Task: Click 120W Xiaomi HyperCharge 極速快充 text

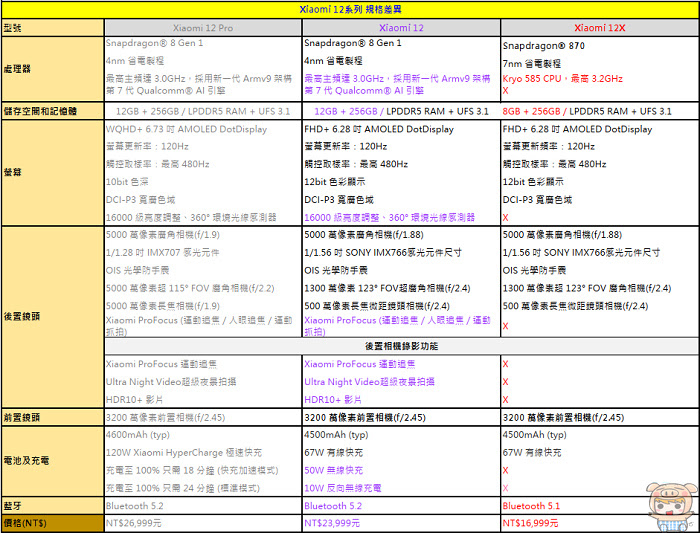Action: click(184, 452)
